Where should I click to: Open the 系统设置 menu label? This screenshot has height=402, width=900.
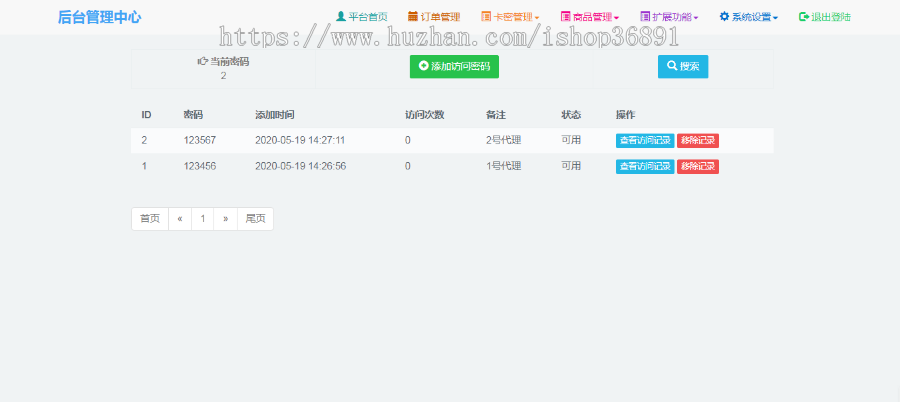751,17
